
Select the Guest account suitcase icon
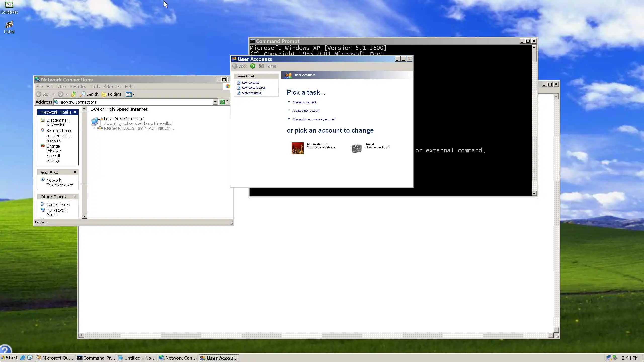point(356,148)
